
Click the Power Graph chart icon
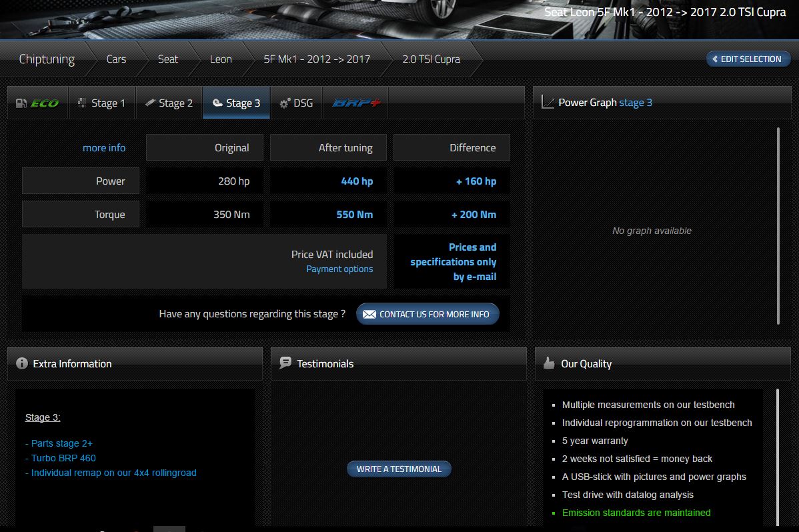coord(548,102)
